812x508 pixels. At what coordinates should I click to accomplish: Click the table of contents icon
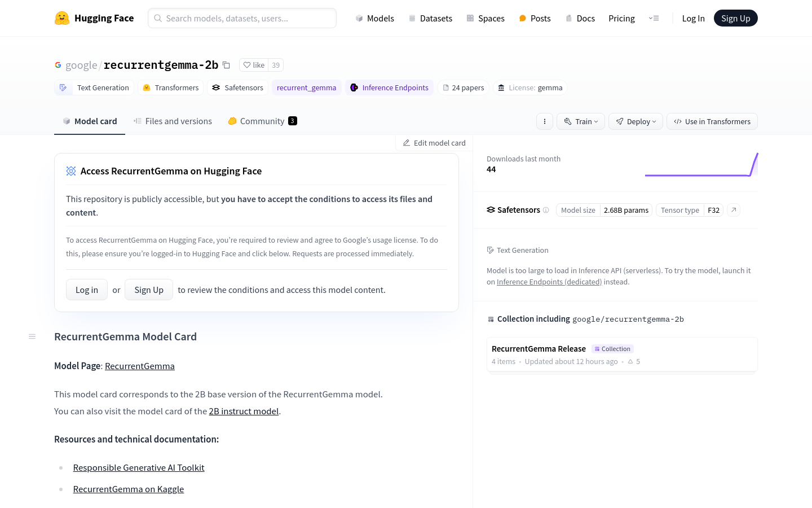pos(32,336)
